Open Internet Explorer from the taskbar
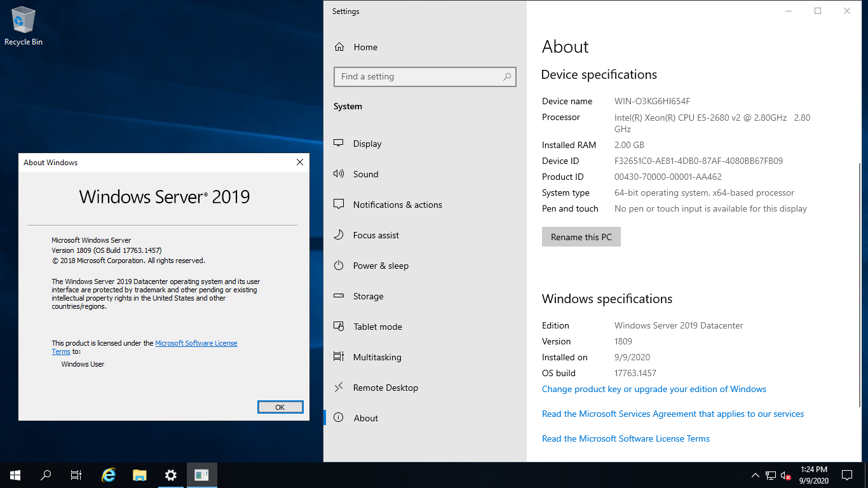The image size is (868, 488). click(x=109, y=475)
